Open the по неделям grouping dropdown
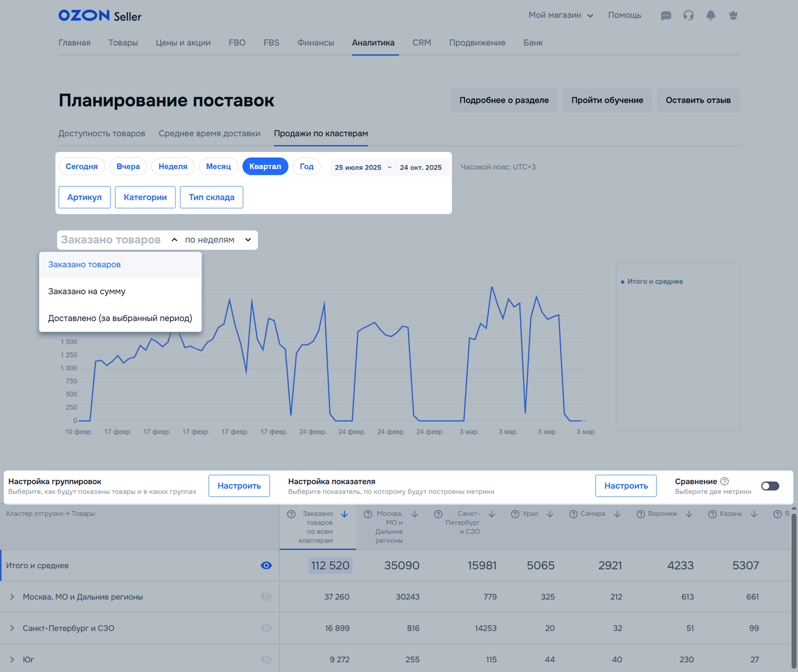 tap(218, 240)
